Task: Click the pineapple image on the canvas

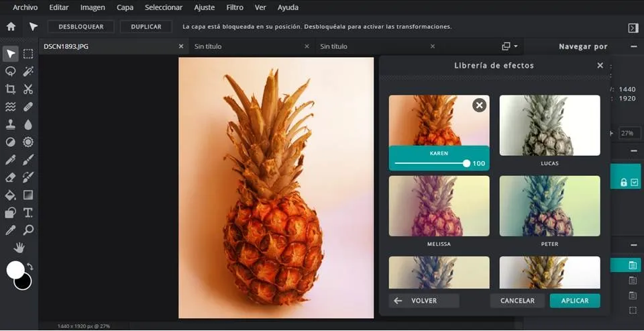Action: click(x=276, y=187)
